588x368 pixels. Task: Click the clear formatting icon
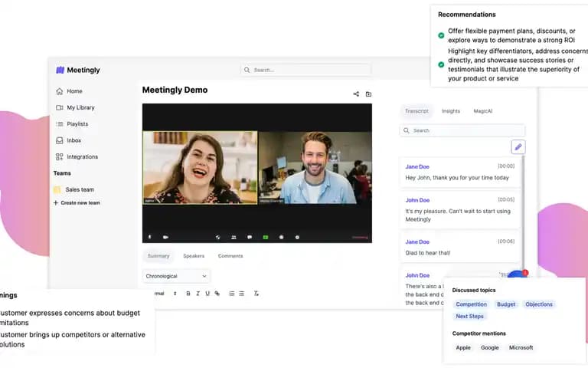pyautogui.click(x=256, y=294)
